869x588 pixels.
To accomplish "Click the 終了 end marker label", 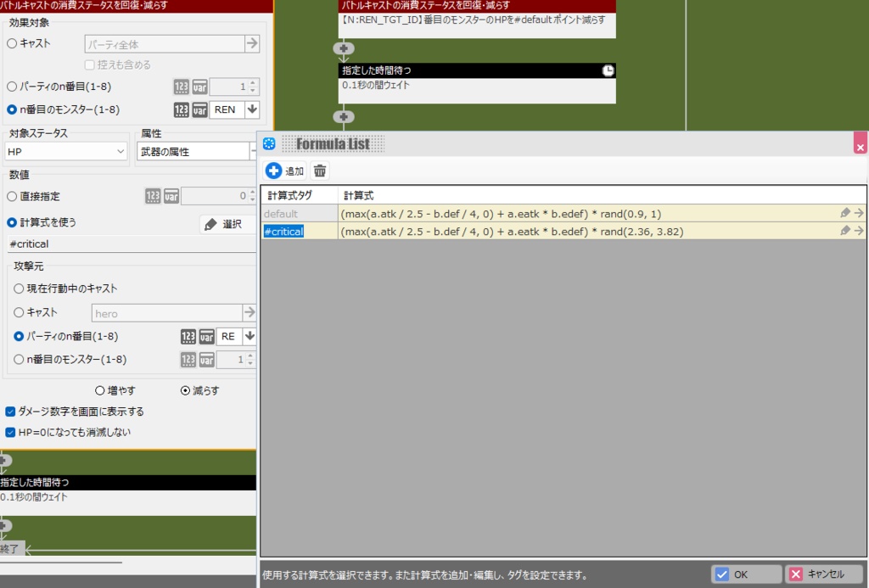I will [x=10, y=548].
